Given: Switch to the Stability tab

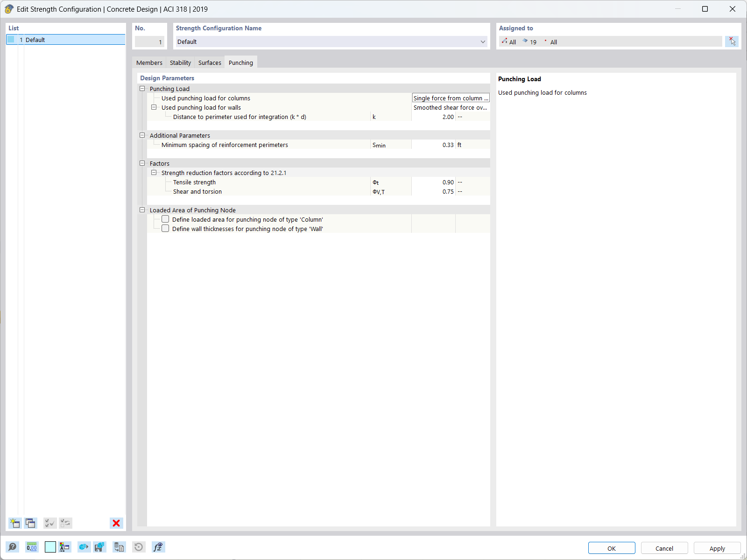Looking at the screenshot, I should coord(180,62).
